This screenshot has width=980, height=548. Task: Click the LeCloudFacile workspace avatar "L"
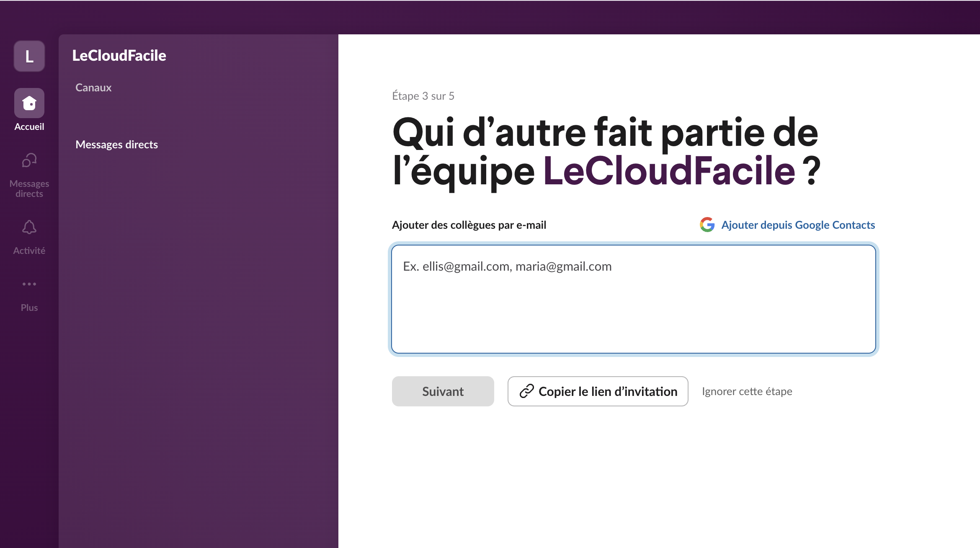click(29, 56)
